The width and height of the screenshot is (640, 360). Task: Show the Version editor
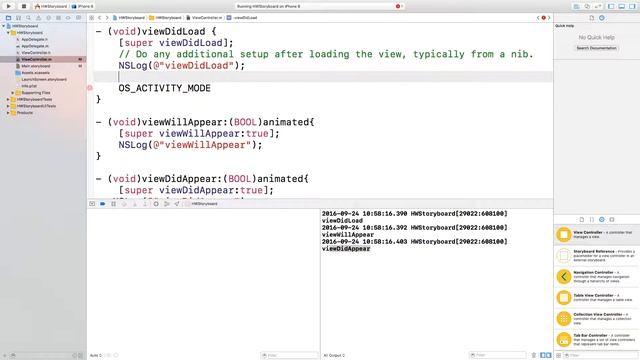coord(598,7)
